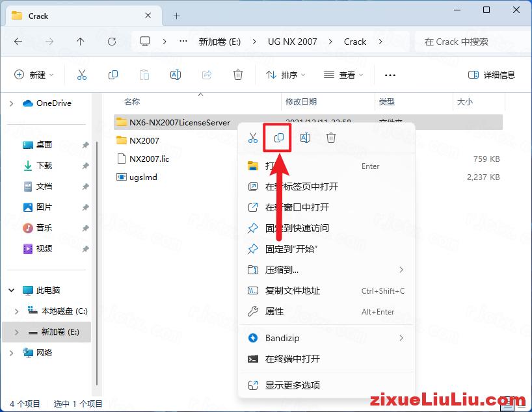Click the Crack breadcrumb segment

click(355, 42)
